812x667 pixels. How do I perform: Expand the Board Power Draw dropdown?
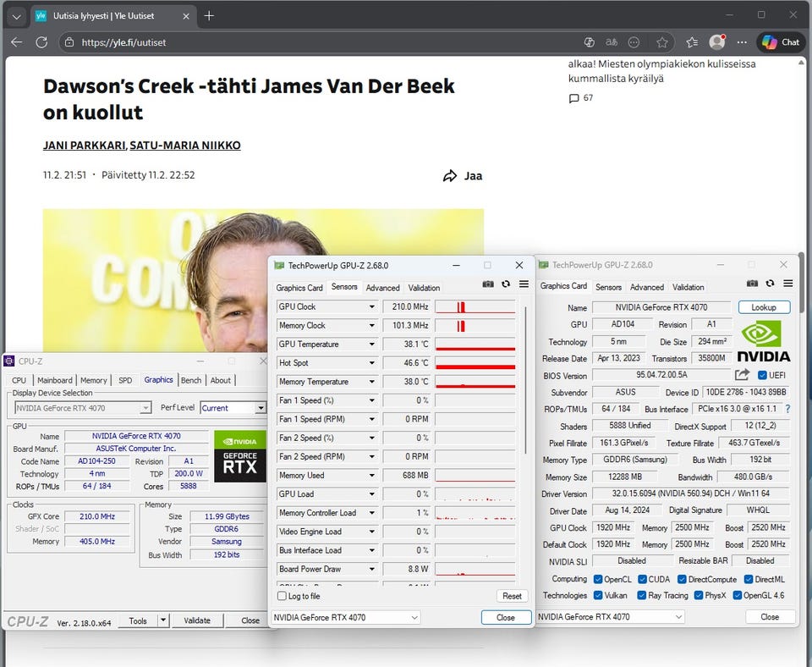coord(372,569)
